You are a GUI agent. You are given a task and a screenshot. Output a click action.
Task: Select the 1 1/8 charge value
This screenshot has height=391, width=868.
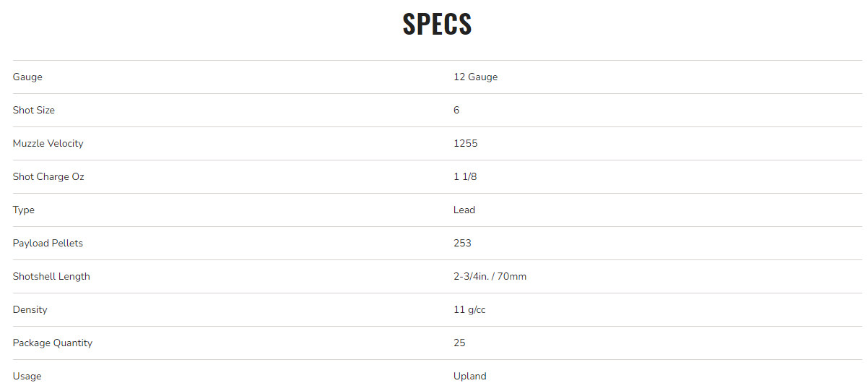pos(465,177)
